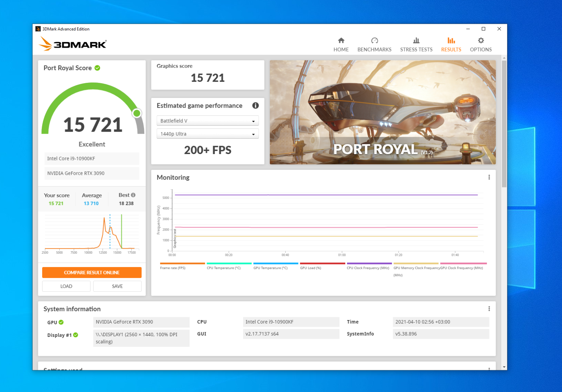Click the 3DMark logo

click(73, 44)
